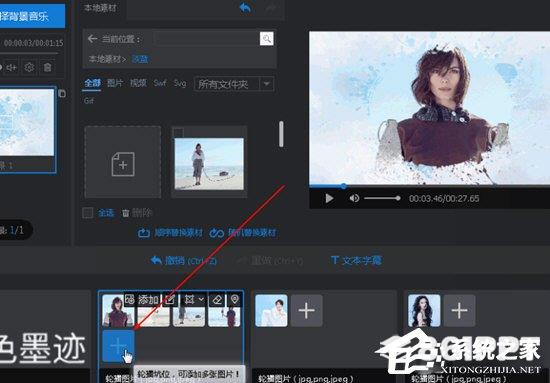Delete background music with trash icon
Image resolution: width=550 pixels, height=383 pixels.
48,67
